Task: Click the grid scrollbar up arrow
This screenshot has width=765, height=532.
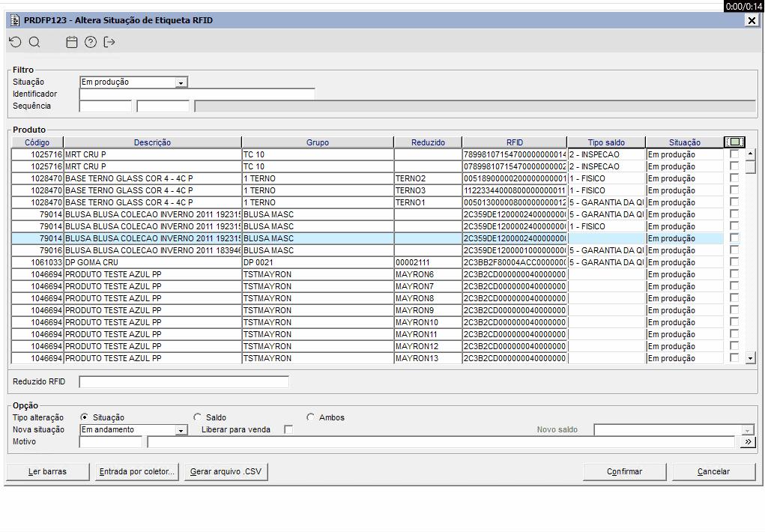Action: [750, 154]
